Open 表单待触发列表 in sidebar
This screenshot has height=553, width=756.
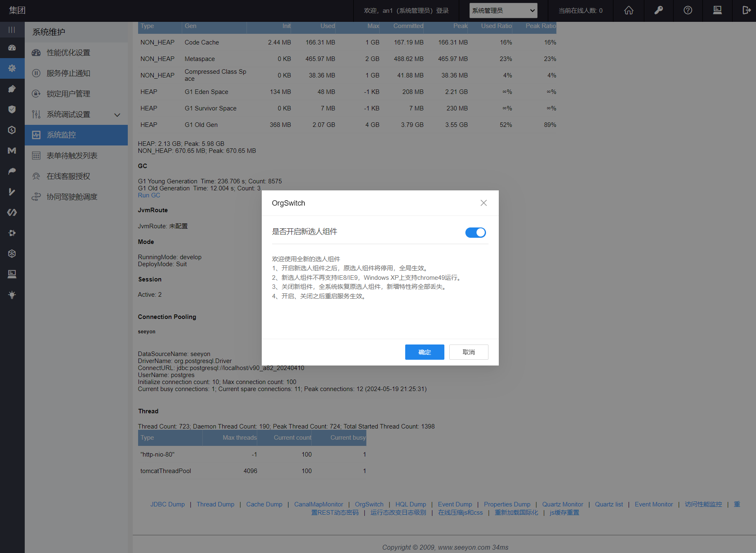coord(72,156)
